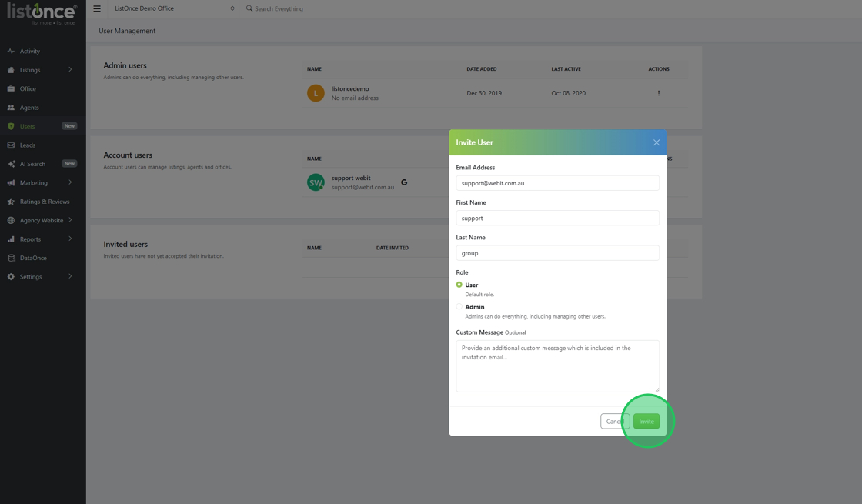Open DataOnce from the sidebar

33,258
